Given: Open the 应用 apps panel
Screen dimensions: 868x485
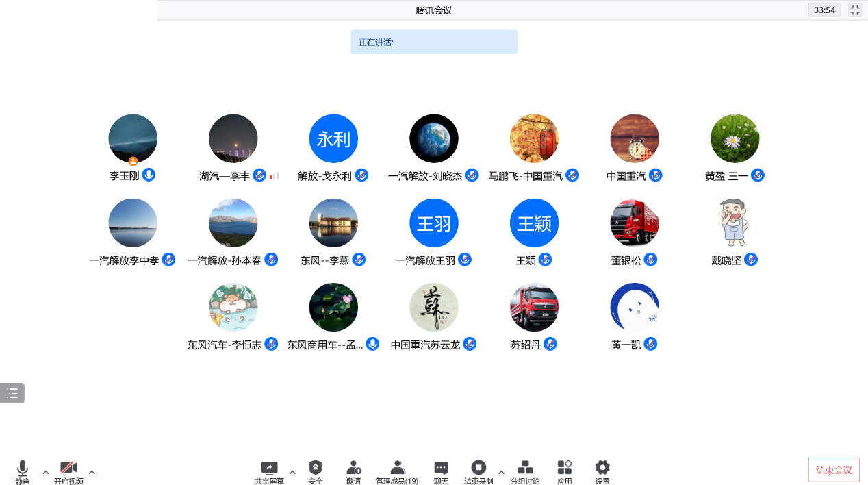Looking at the screenshot, I should coord(564,473).
